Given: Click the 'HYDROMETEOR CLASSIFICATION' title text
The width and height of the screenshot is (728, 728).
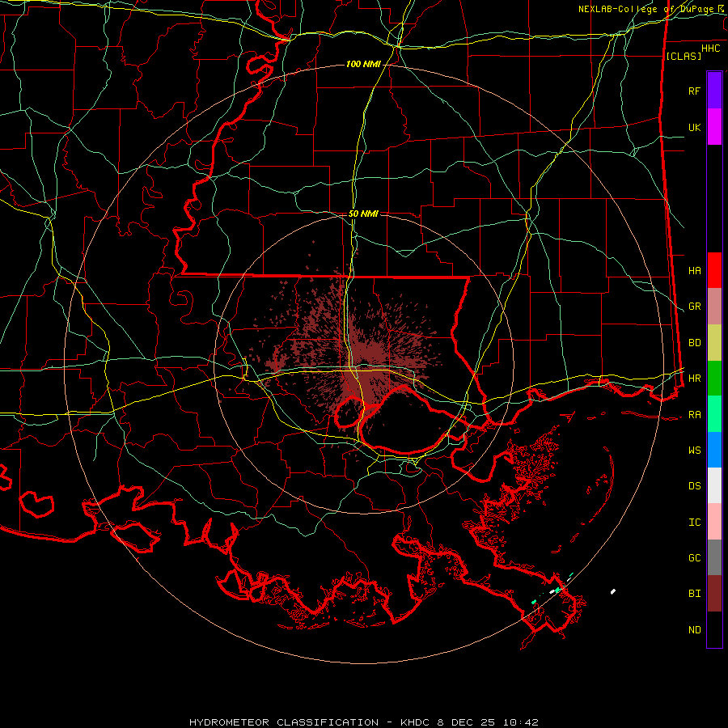Looking at the screenshot, I should point(284,722).
